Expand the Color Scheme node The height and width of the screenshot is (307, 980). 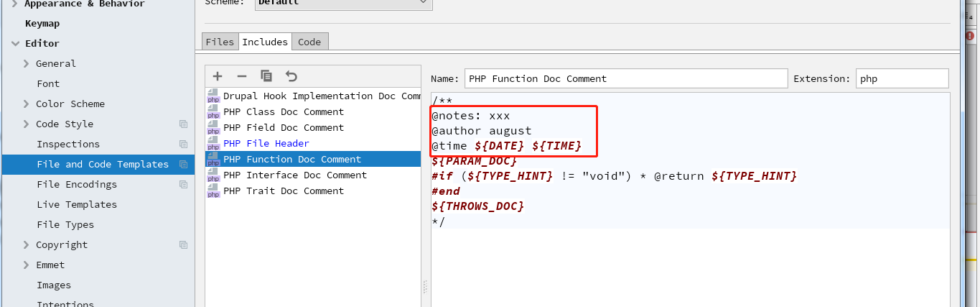27,104
